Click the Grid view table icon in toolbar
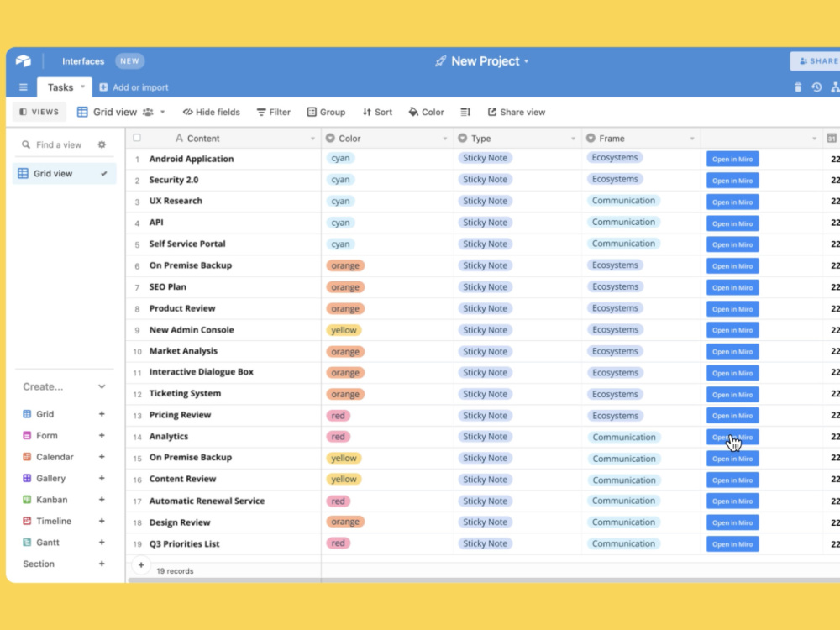The image size is (840, 630). (82, 112)
